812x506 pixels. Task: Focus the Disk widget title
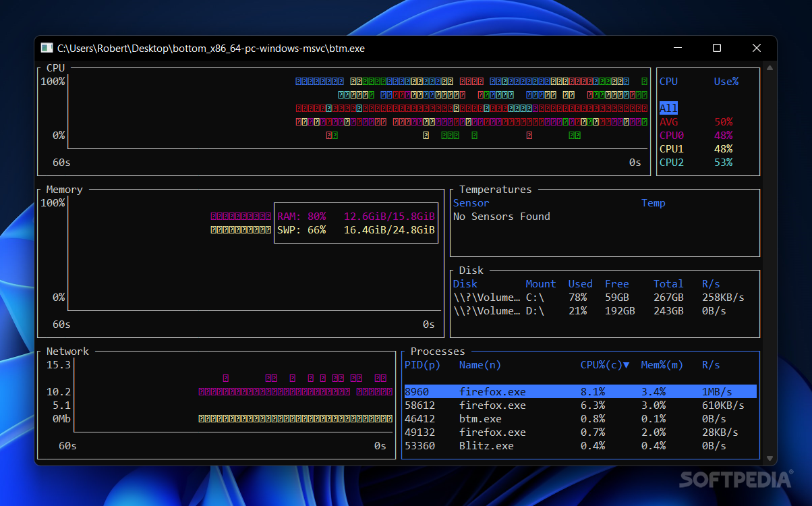pos(471,271)
